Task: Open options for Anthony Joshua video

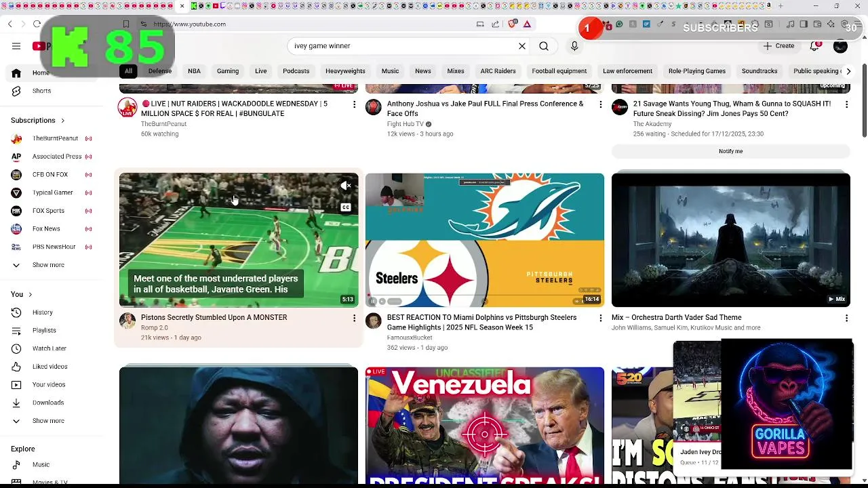Action: (600, 104)
